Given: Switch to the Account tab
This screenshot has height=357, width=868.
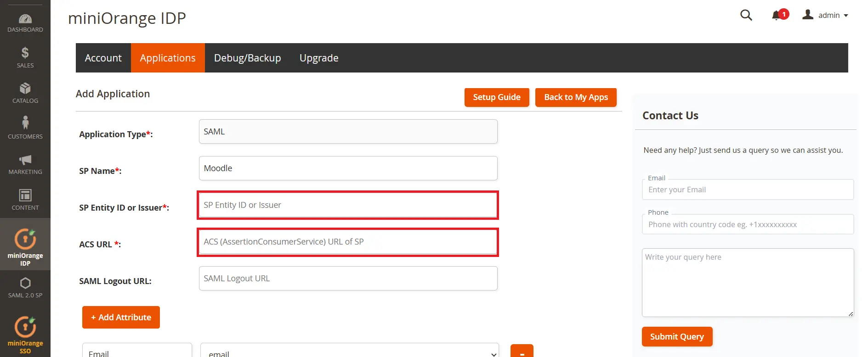Looking at the screenshot, I should pyautogui.click(x=103, y=58).
